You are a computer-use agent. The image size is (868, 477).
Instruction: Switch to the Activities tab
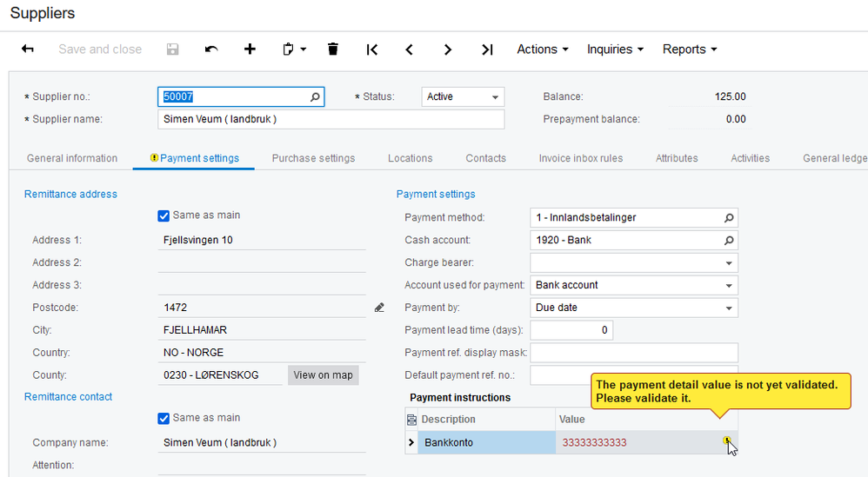pyautogui.click(x=750, y=158)
